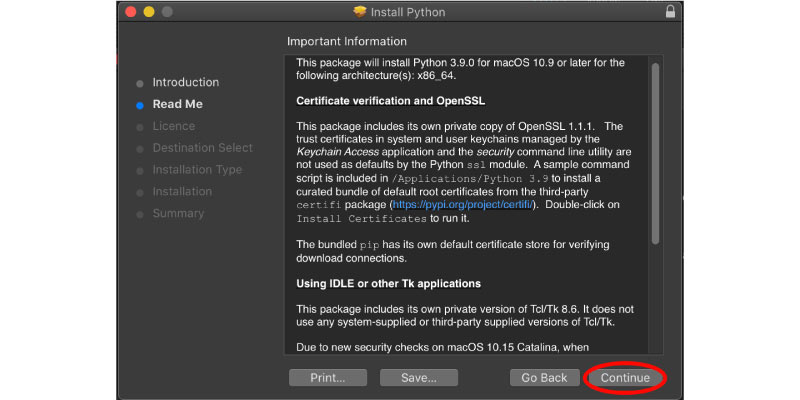
Task: Click the Read Me scrollbar thumb
Action: pos(655,153)
